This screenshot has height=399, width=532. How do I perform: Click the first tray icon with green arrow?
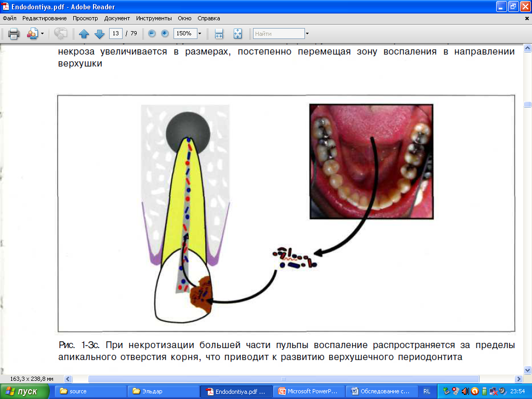click(x=446, y=391)
